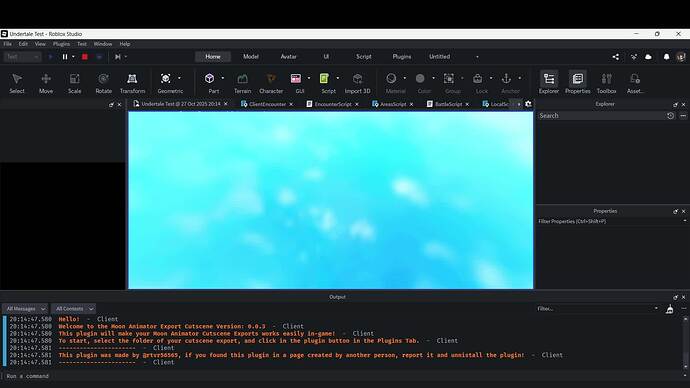This screenshot has width=690, height=388.
Task: Click the Import 3D icon
Action: 357,83
